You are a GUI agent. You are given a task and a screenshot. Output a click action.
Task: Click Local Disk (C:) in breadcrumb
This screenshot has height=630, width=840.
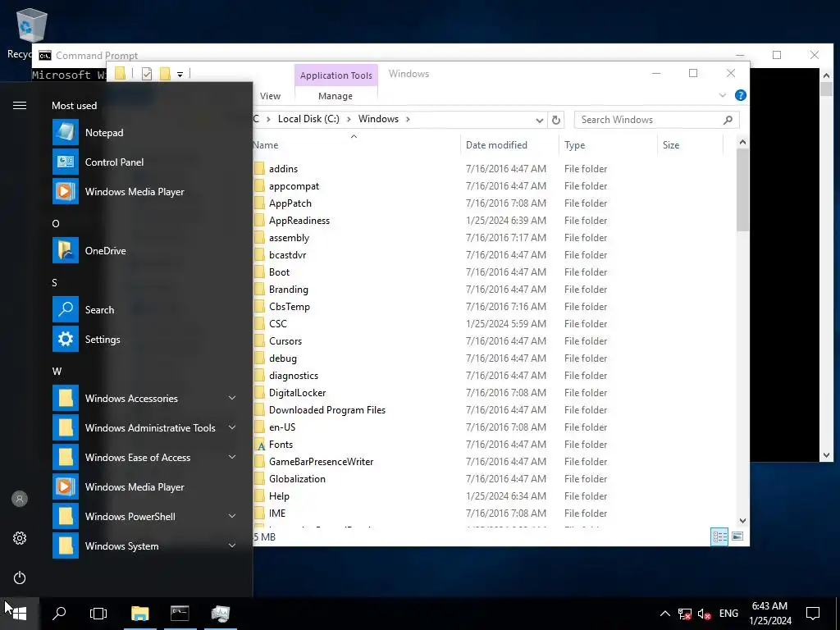click(308, 119)
